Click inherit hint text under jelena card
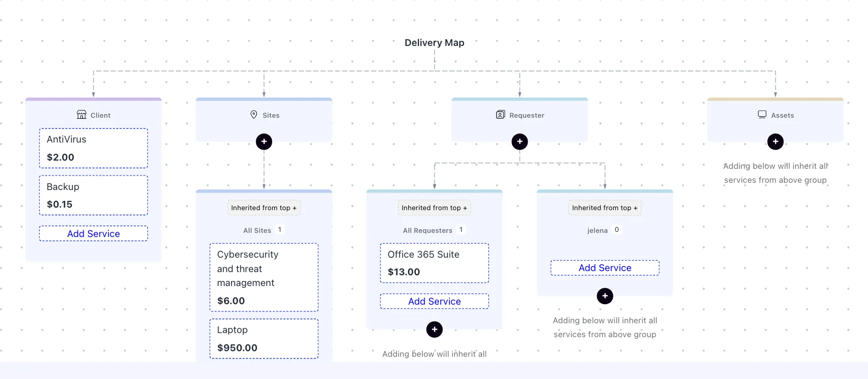The width and height of the screenshot is (868, 379). point(605,327)
